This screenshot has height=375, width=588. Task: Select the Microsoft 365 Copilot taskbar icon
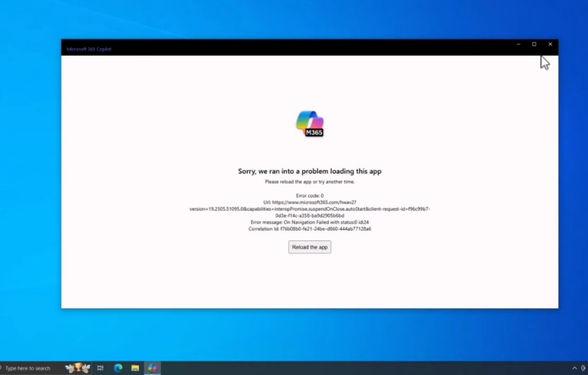[152, 368]
